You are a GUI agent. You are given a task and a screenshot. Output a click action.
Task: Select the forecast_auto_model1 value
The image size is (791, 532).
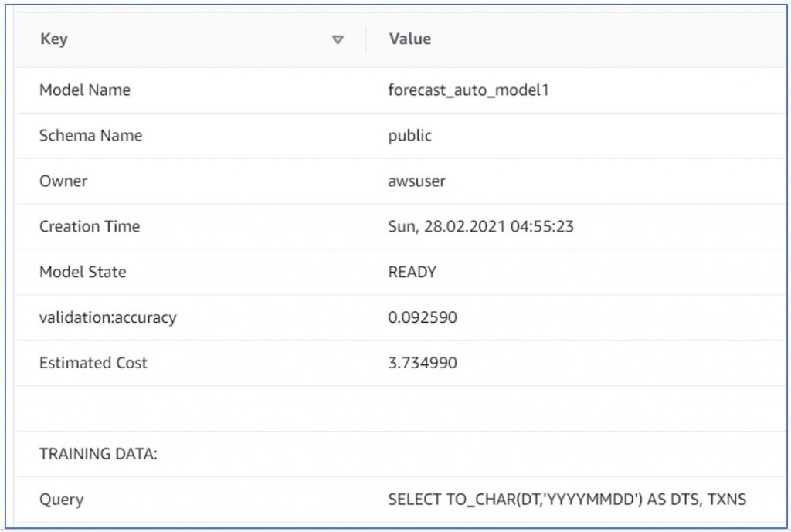[x=468, y=90]
